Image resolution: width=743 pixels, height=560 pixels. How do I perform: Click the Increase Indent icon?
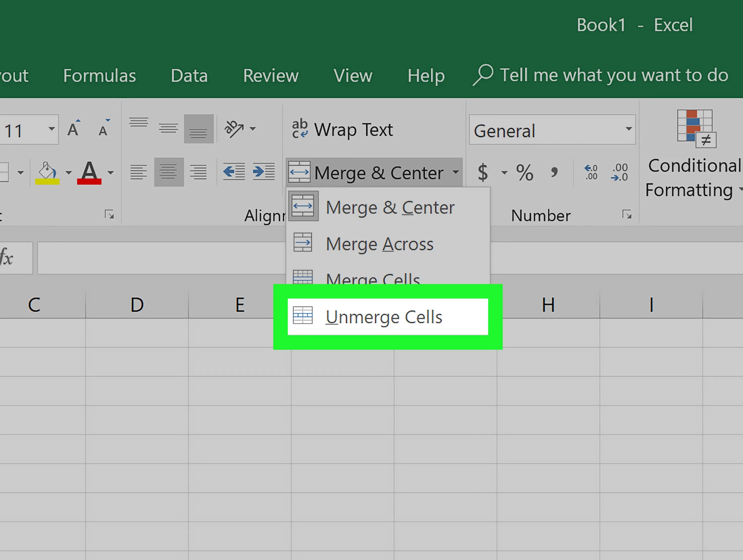click(x=264, y=172)
